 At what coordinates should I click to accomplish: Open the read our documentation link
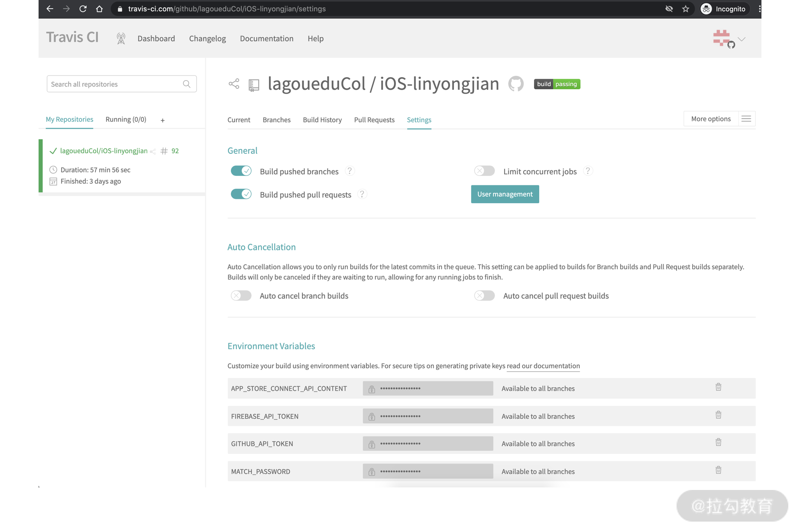[543, 366]
